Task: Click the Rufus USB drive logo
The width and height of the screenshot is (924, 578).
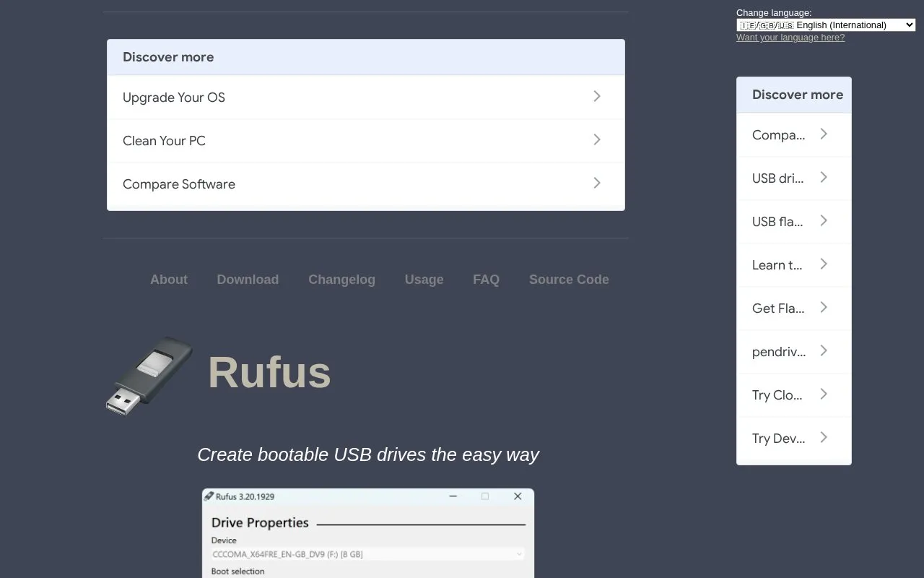Action: [x=149, y=376]
